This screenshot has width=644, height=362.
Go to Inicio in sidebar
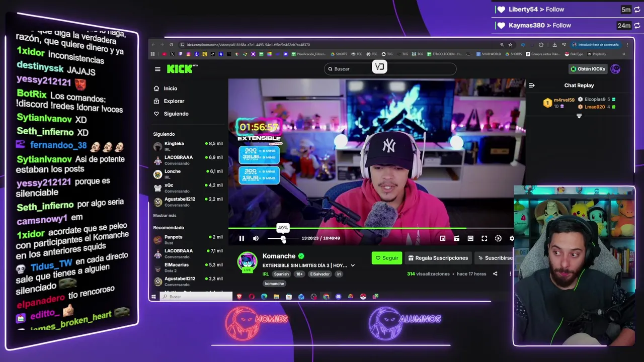tap(171, 88)
